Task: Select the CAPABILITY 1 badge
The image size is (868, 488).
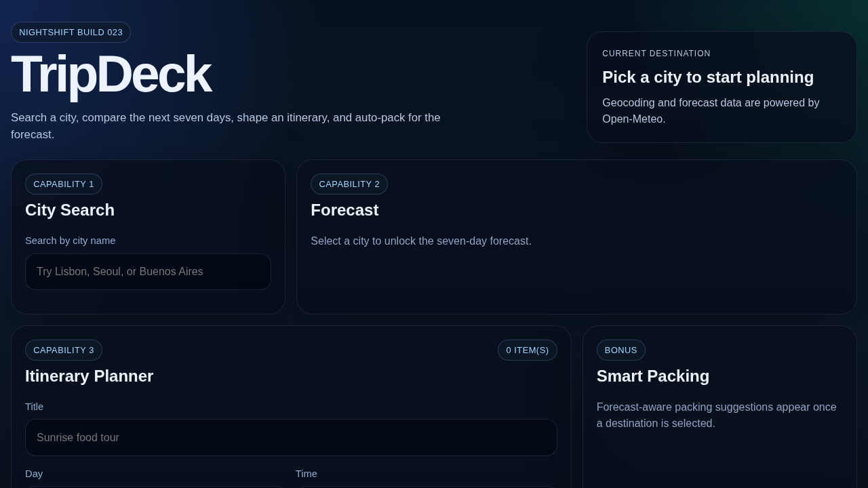Action: tap(64, 184)
